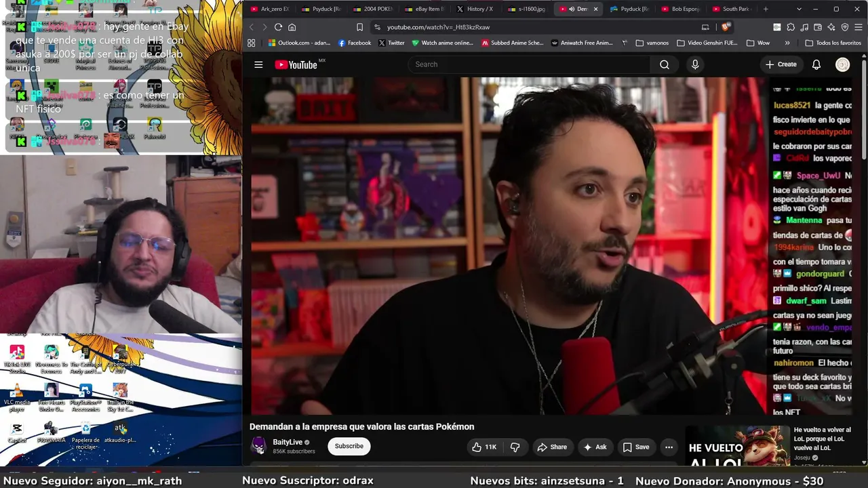Open the Twitter bookmark
868x488 pixels.
point(391,43)
